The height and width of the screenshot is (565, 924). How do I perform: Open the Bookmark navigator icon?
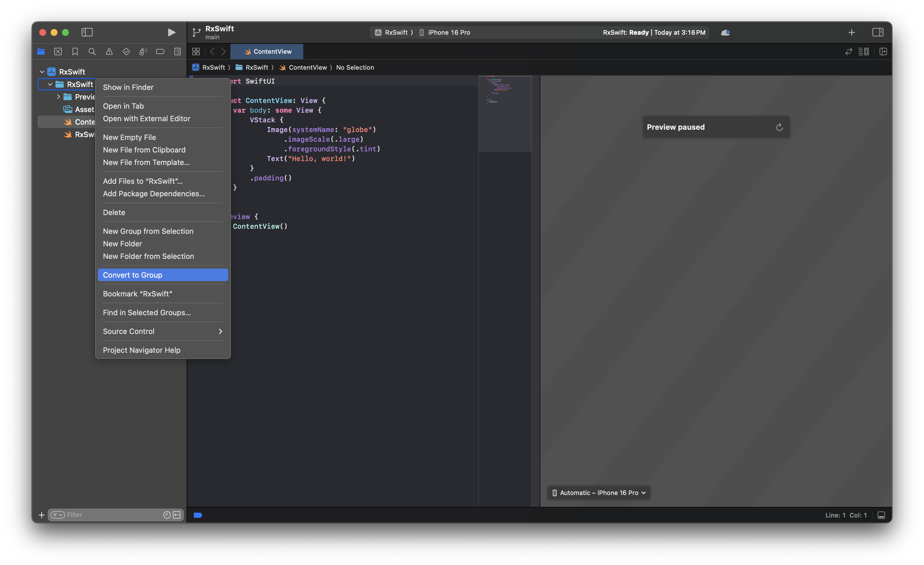pyautogui.click(x=75, y=51)
